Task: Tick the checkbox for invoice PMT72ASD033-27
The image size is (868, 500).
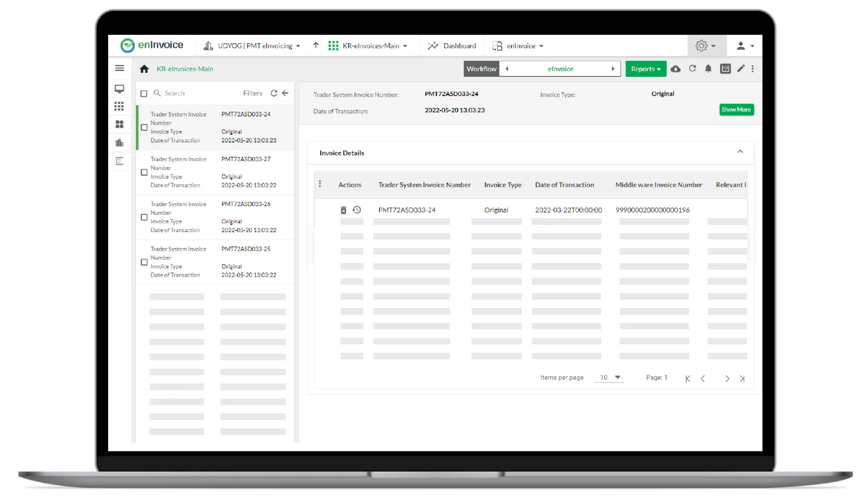Action: (x=144, y=172)
